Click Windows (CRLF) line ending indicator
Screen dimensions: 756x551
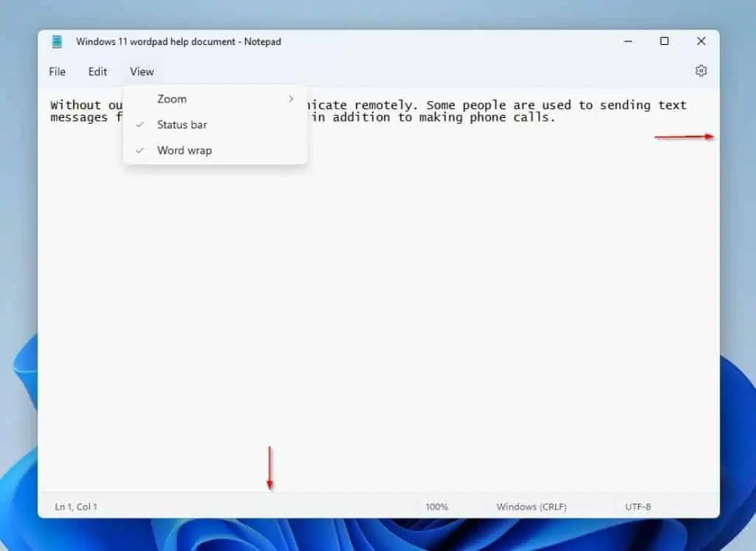click(532, 507)
